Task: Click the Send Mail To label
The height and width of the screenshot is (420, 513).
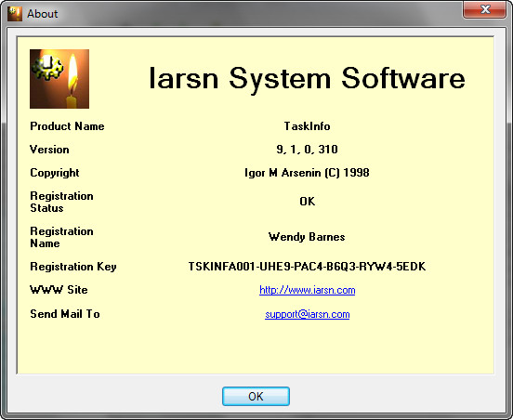Action: point(65,314)
